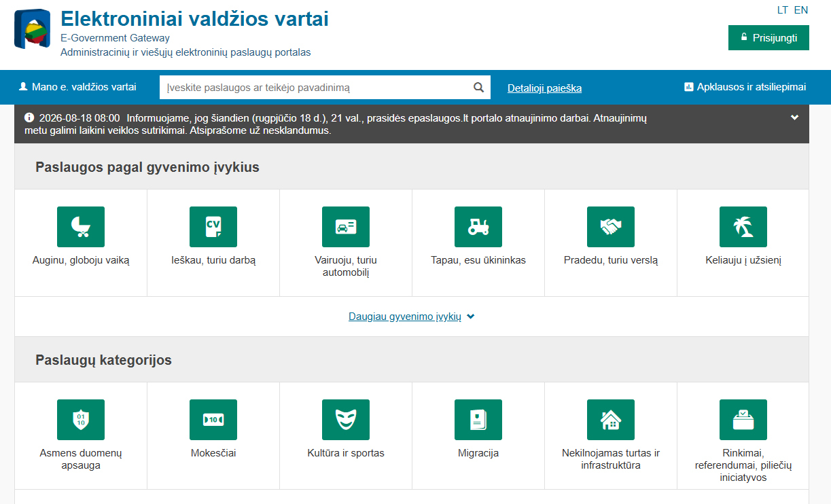The width and height of the screenshot is (831, 504).
Task: Open the banknote icon for Mokesčiai
Action: [213, 420]
